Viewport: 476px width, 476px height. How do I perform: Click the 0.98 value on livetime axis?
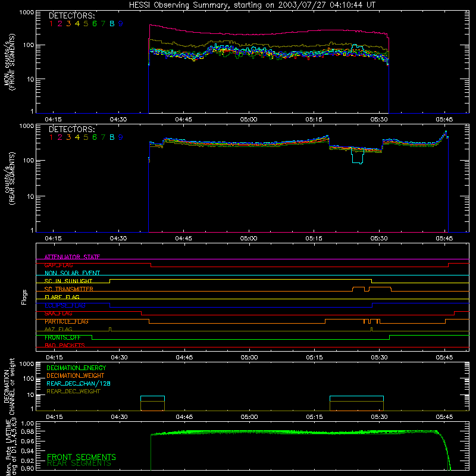point(27,431)
